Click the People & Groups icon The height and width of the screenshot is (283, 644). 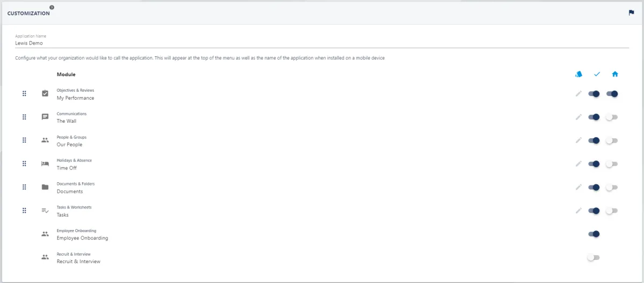point(45,140)
